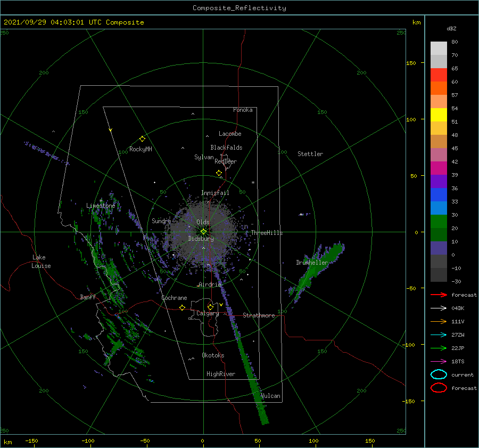Select the RockyMH label
Image resolution: width=479 pixels, height=448 pixels.
(x=141, y=149)
